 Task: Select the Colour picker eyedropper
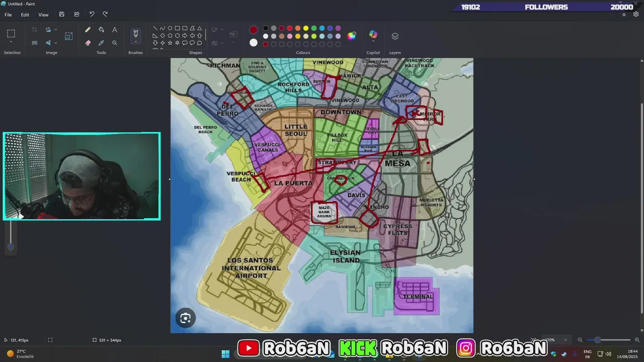pyautogui.click(x=101, y=43)
